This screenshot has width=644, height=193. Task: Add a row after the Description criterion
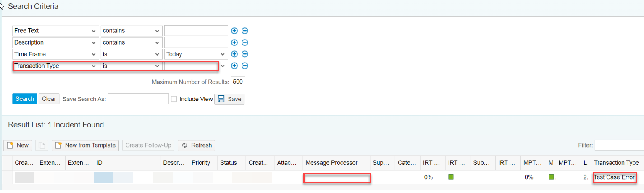point(234,42)
